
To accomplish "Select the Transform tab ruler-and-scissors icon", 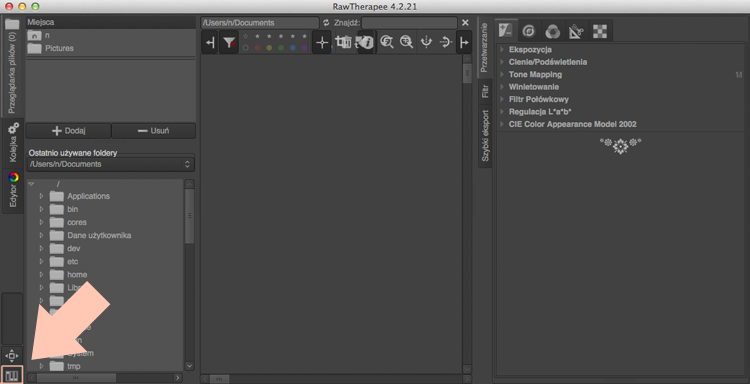I will pos(576,32).
